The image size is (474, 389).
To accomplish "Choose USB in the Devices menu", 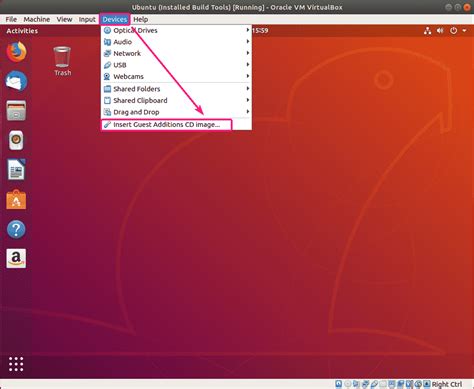I will tap(176, 65).
